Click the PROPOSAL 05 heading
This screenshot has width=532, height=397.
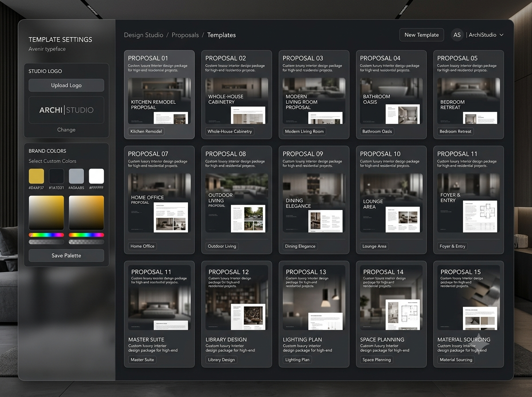tap(458, 58)
